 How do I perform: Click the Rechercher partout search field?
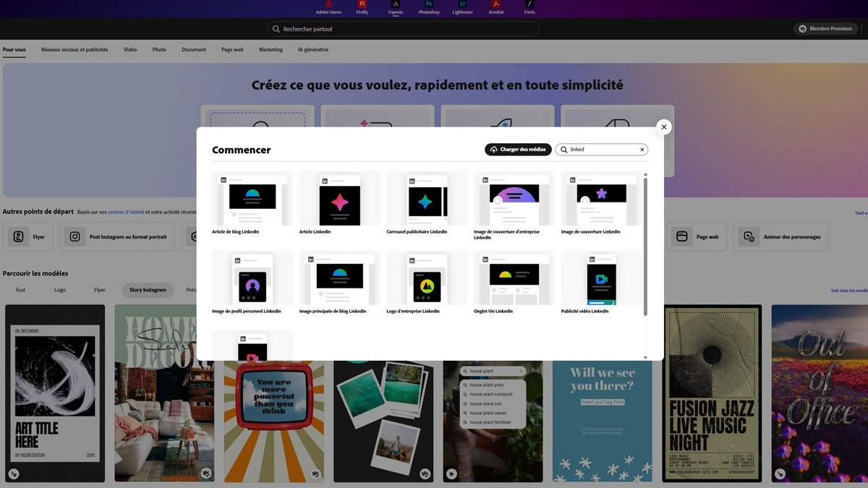coord(404,29)
